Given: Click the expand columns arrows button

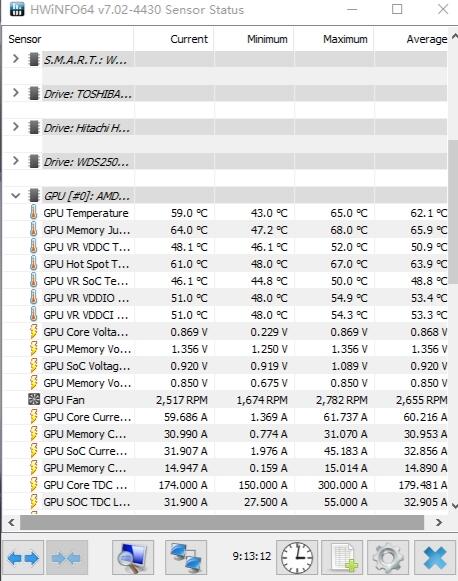Looking at the screenshot, I should (x=23, y=558).
